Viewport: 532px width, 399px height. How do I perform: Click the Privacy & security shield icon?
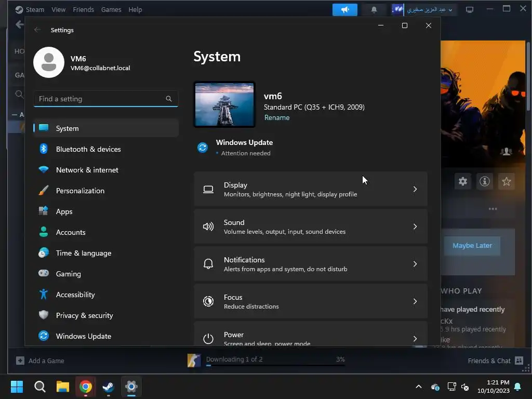[x=44, y=315]
